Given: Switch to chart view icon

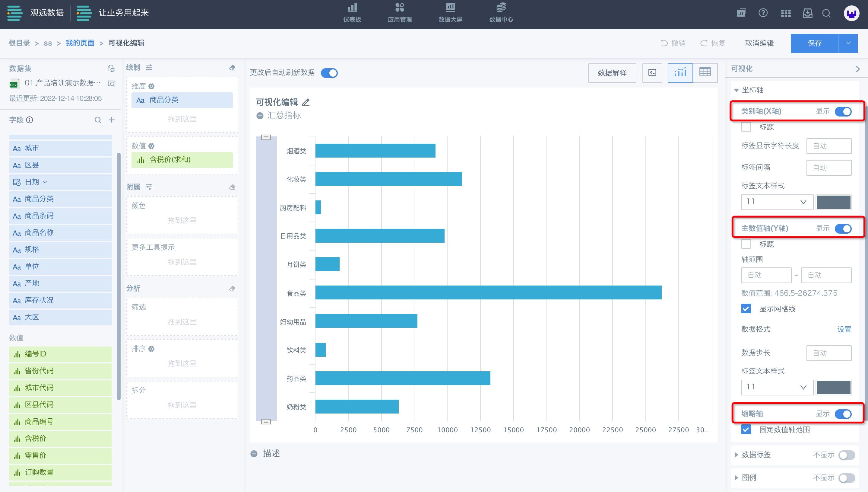Looking at the screenshot, I should tap(680, 73).
